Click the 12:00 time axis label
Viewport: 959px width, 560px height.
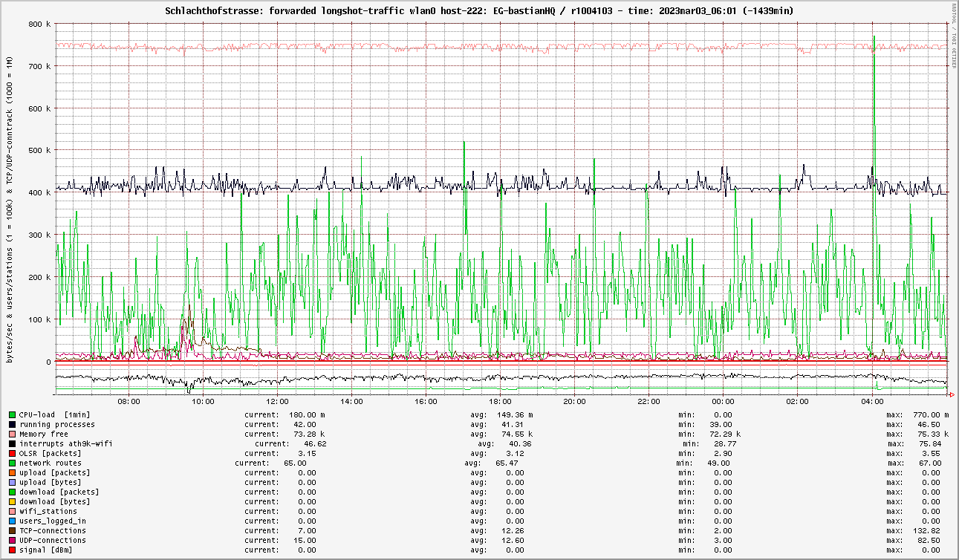coord(278,401)
